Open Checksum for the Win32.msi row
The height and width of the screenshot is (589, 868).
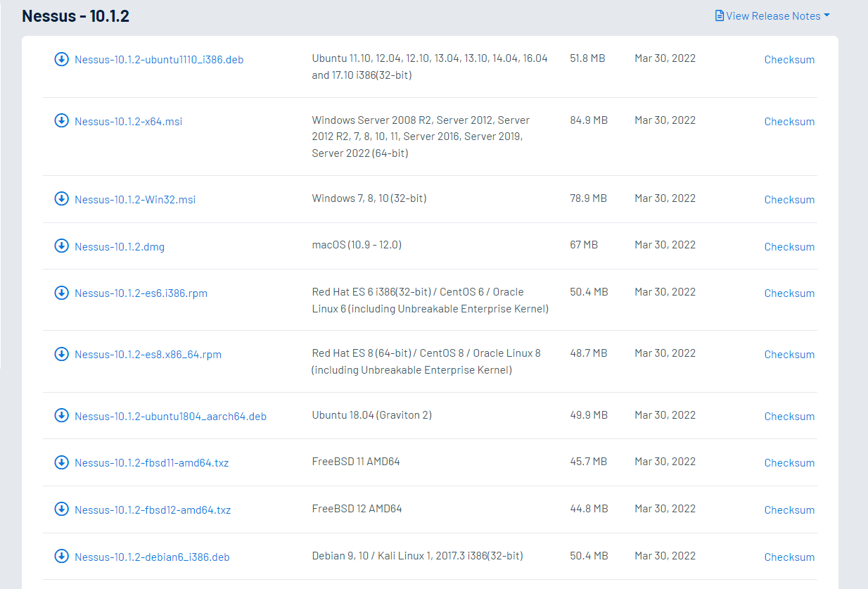[789, 200]
